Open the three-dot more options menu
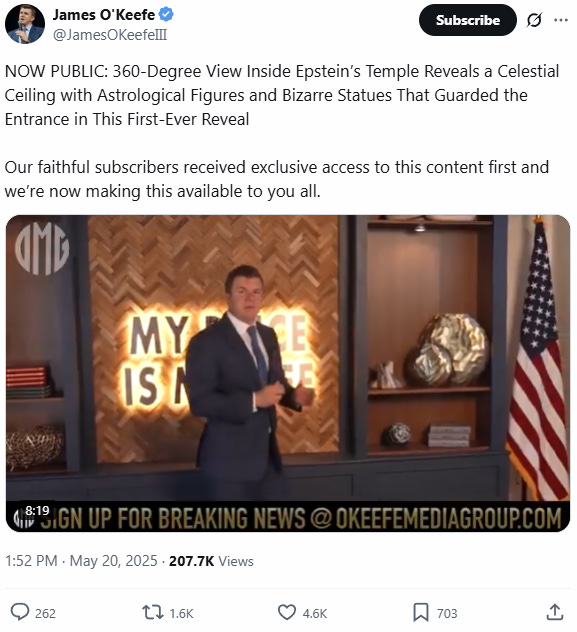Screen dimensions: 577x632 (x=561, y=20)
